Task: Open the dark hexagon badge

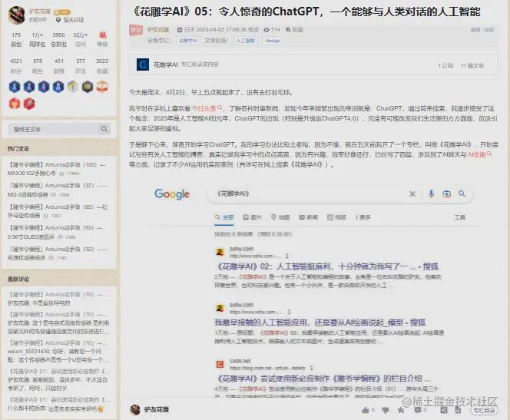Action: [x=88, y=87]
